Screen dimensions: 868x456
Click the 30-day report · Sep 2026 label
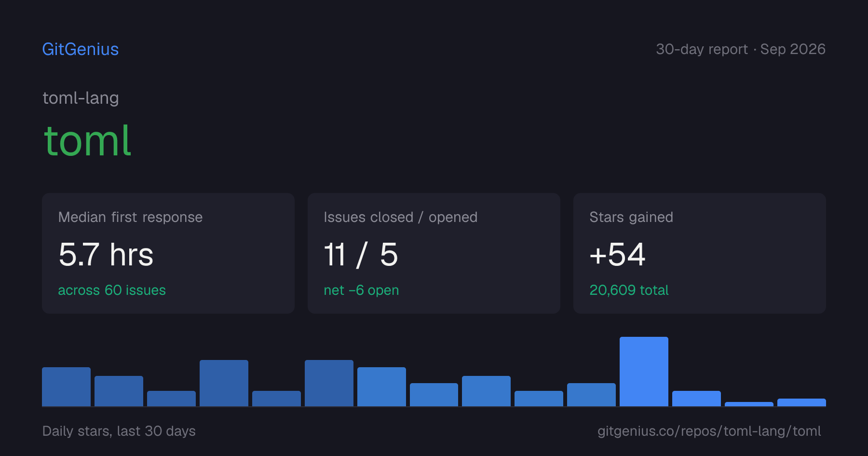tap(741, 49)
